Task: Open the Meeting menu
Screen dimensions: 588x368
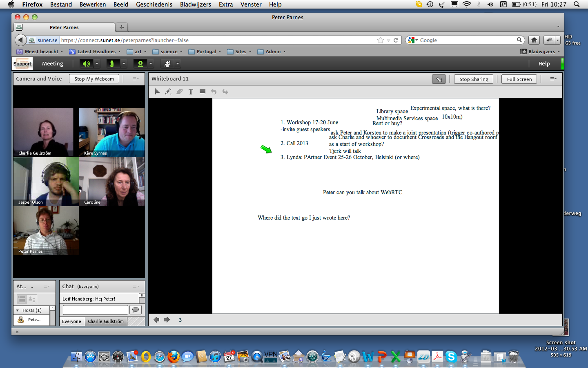Action: pyautogui.click(x=53, y=64)
